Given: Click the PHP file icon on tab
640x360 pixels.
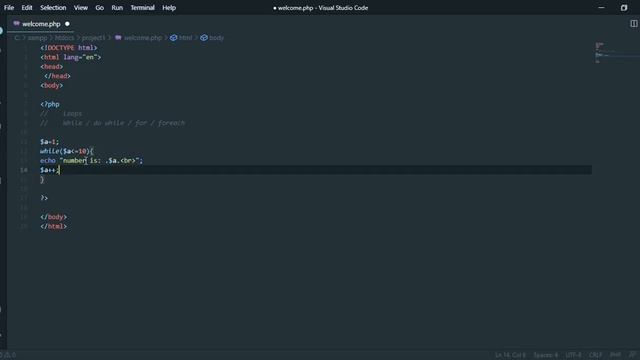Looking at the screenshot, I should [16, 24].
